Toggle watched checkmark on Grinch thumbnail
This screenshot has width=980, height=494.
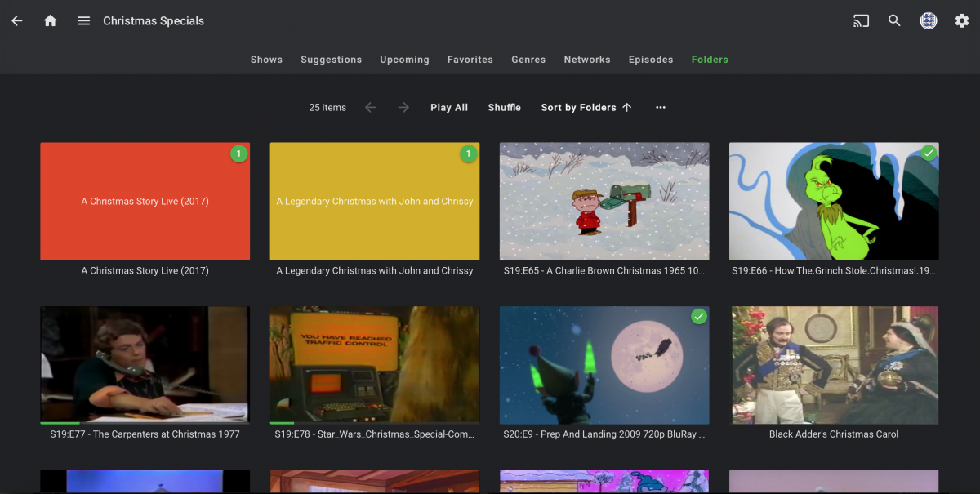[x=928, y=154]
